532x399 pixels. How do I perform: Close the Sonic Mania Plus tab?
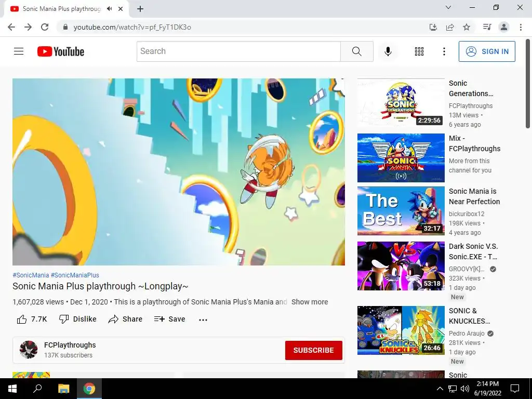[121, 9]
